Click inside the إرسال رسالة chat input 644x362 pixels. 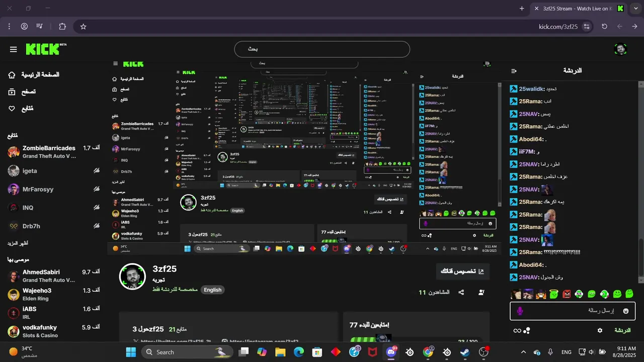[x=572, y=311]
